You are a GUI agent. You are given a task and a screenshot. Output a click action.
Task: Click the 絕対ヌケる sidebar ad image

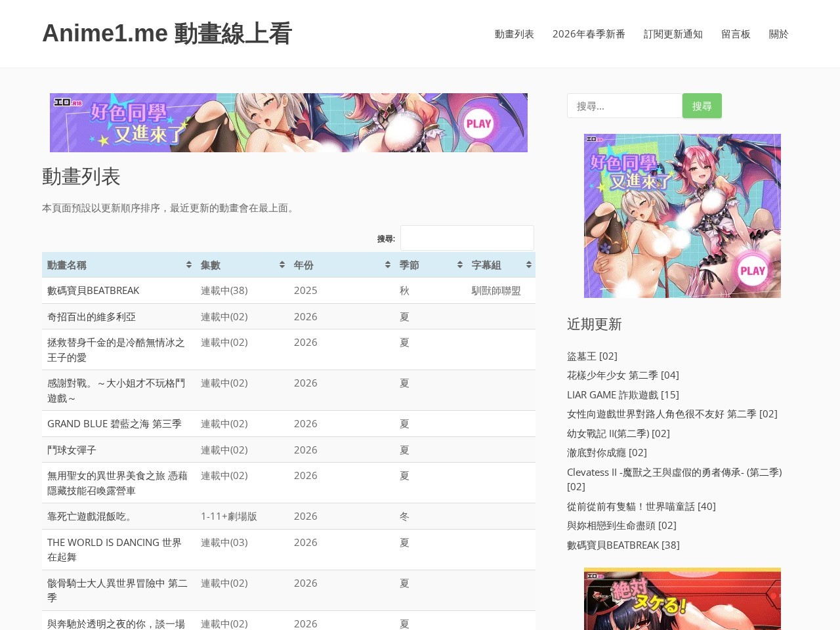[682, 598]
